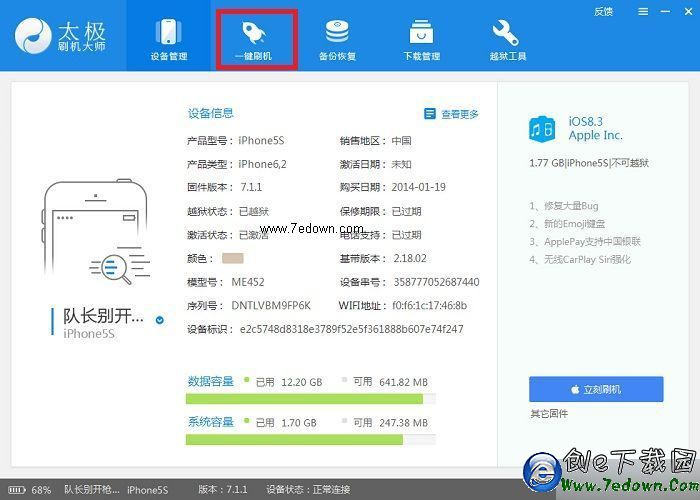Click the ApplePay支持中国银联 changelog item

pyautogui.click(x=585, y=242)
